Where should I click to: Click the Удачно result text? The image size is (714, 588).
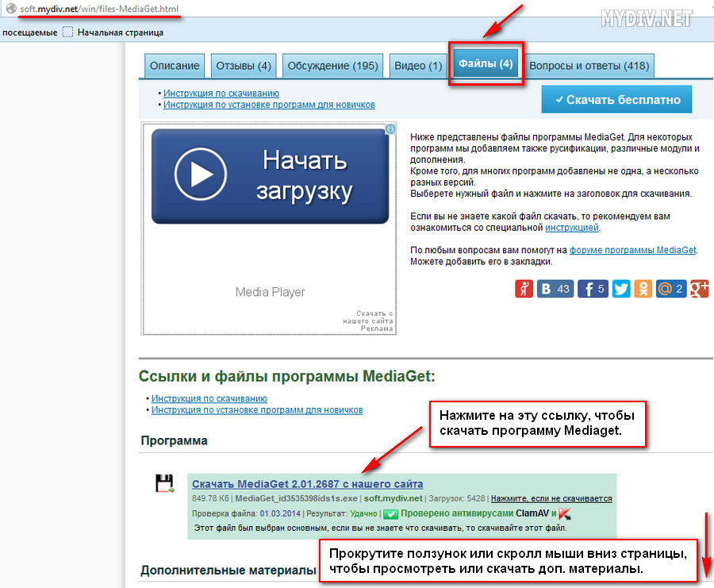click(x=363, y=513)
